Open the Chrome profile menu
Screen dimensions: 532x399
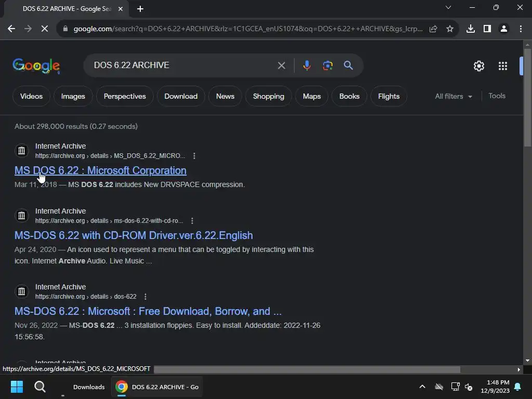click(504, 29)
